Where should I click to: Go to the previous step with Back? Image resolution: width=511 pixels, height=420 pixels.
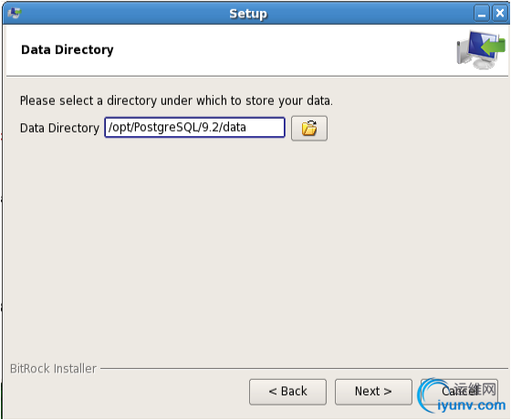[287, 392]
